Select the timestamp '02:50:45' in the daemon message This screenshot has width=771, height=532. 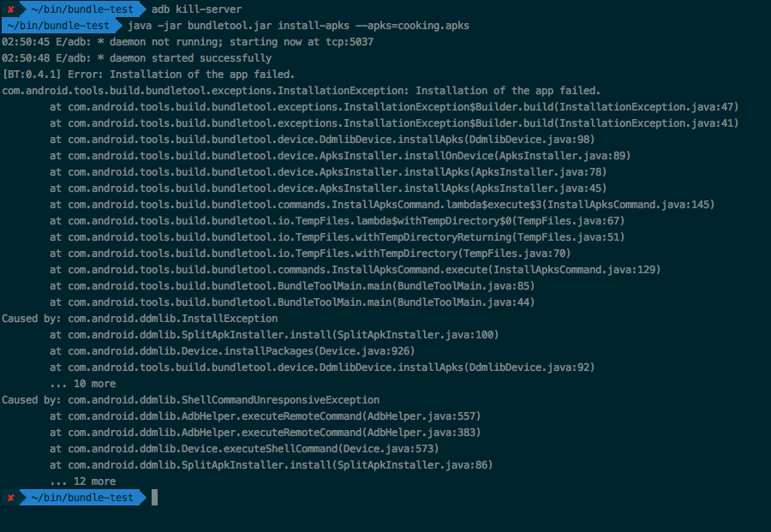(x=26, y=41)
